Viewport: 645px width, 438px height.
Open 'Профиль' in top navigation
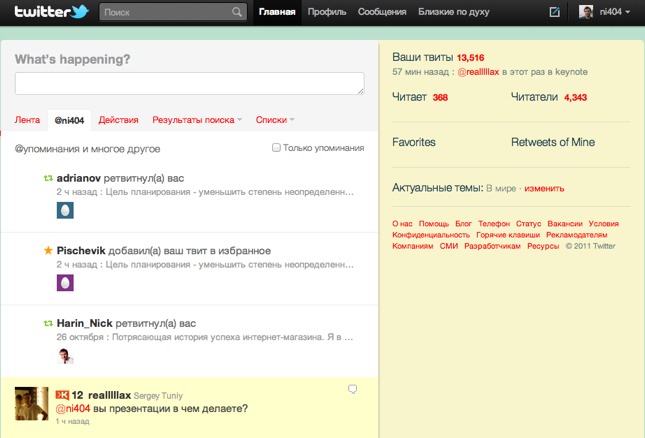pyautogui.click(x=327, y=12)
